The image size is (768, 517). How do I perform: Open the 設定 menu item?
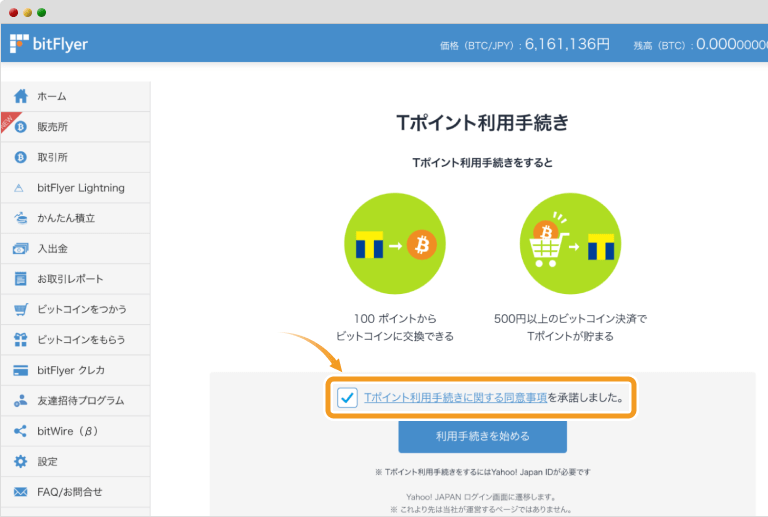75,461
